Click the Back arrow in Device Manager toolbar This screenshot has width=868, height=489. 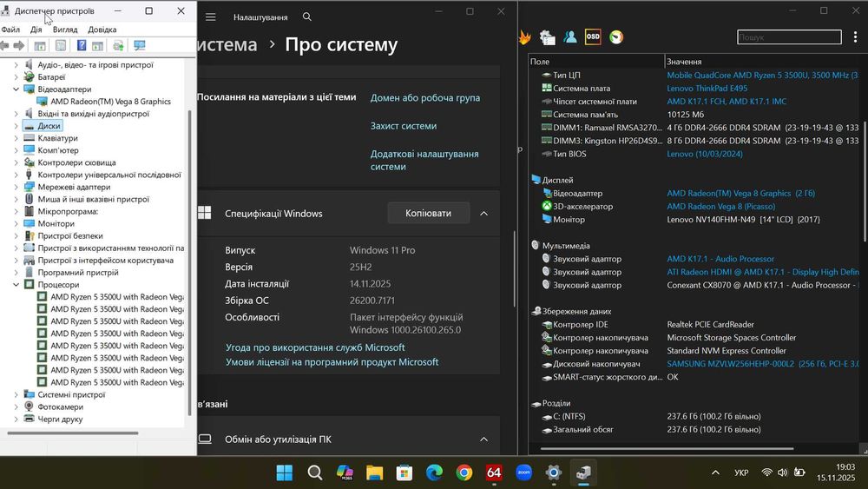click(5, 45)
